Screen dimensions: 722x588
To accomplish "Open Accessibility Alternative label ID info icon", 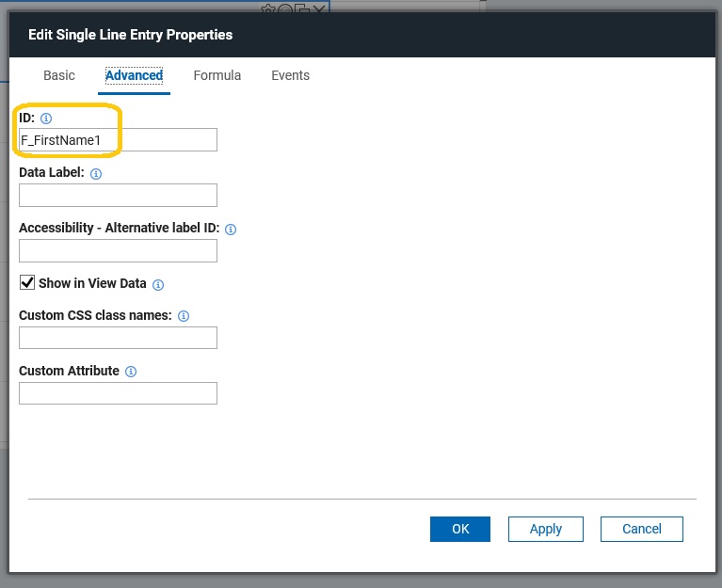I will 231,230.
